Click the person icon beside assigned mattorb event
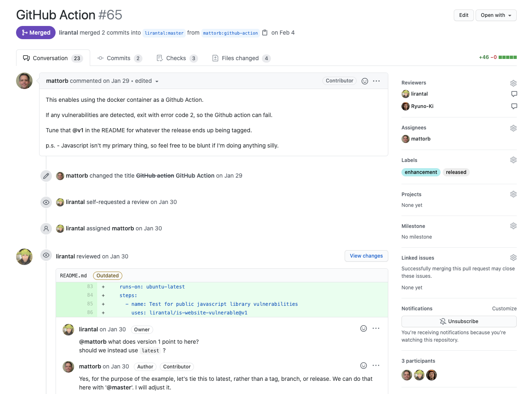Image resolution: width=532 pixels, height=394 pixels. (x=46, y=228)
